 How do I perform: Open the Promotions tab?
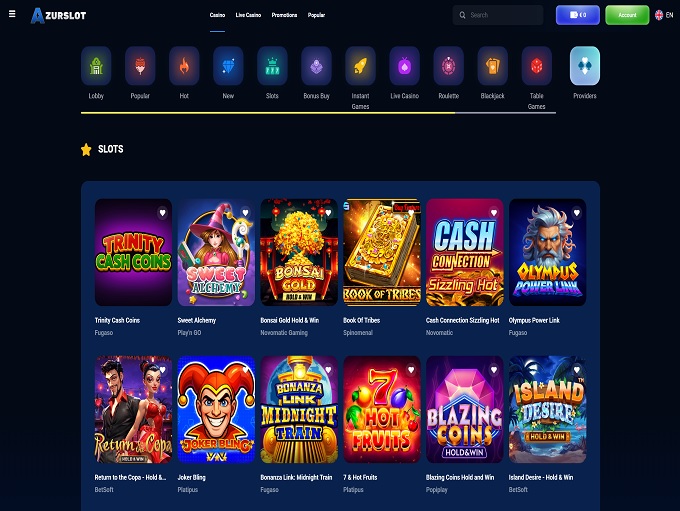[x=284, y=15]
